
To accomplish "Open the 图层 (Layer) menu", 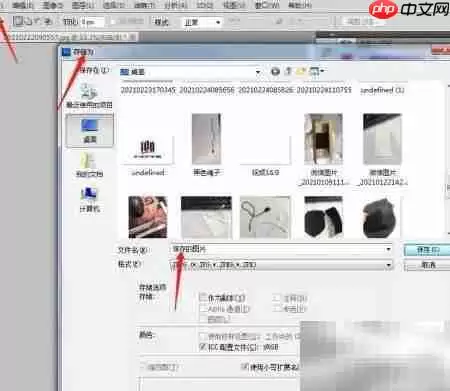I will coord(83,5).
